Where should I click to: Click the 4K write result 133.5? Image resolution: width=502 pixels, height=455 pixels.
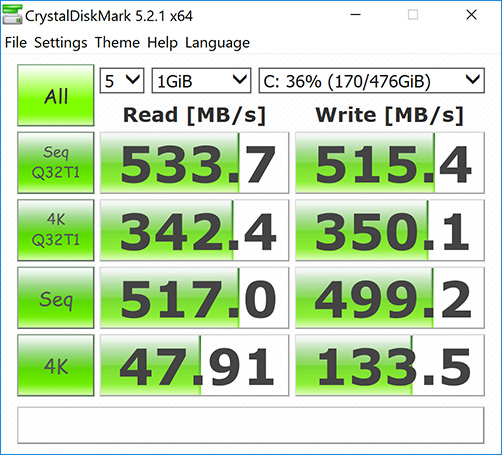coord(390,365)
